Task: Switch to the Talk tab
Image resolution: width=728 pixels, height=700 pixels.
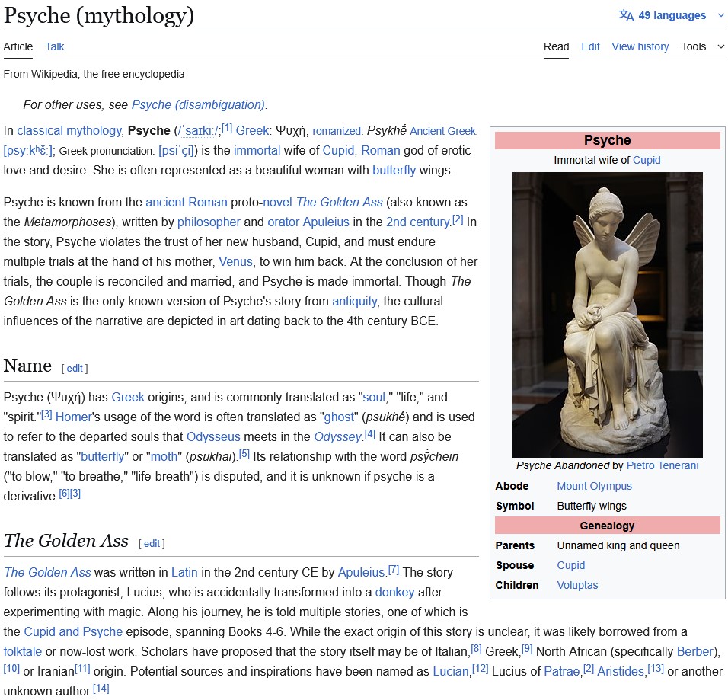Action: point(55,46)
